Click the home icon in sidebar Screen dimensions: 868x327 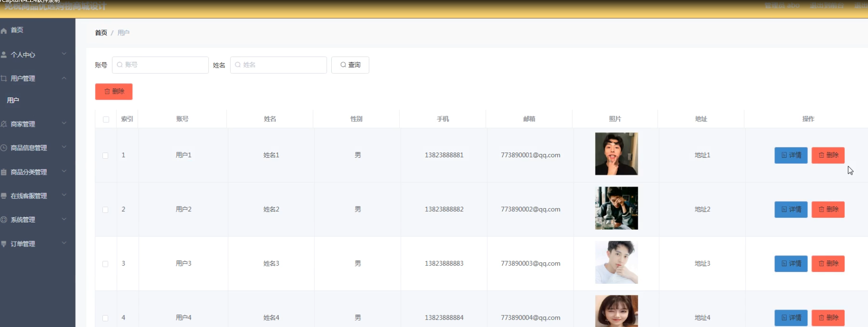[x=4, y=30]
